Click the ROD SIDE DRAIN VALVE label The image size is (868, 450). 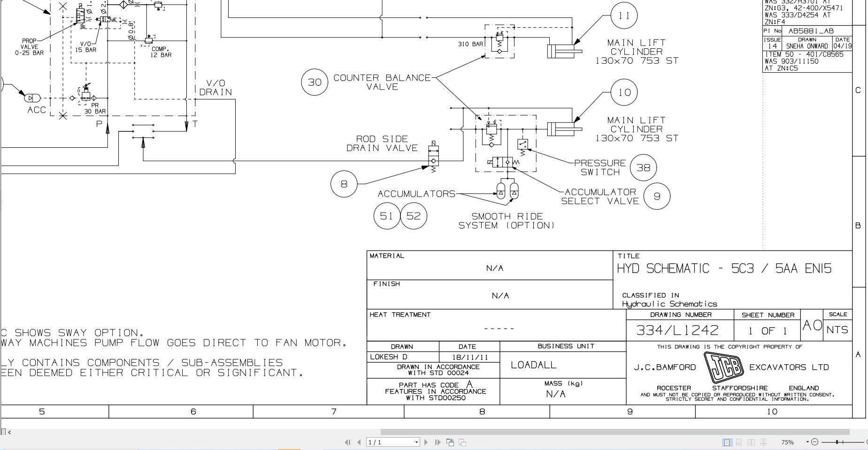click(382, 144)
